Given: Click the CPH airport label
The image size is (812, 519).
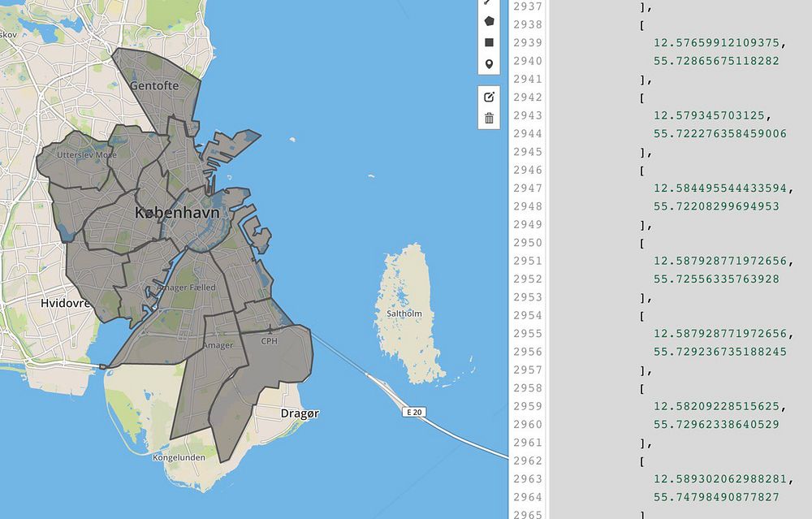Looking at the screenshot, I should click(x=270, y=341).
